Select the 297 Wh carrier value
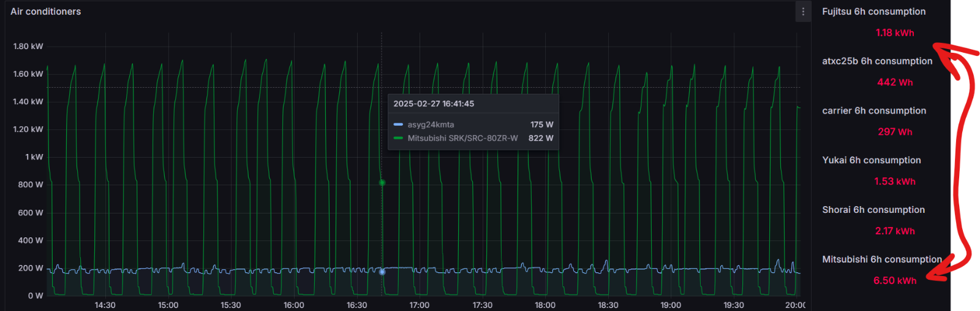The height and width of the screenshot is (311, 980). pos(895,132)
